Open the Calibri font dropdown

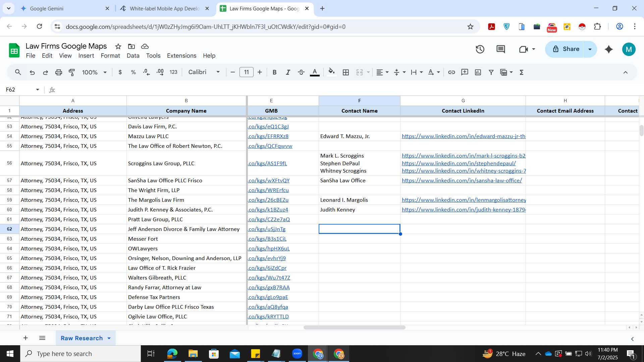[204, 72]
